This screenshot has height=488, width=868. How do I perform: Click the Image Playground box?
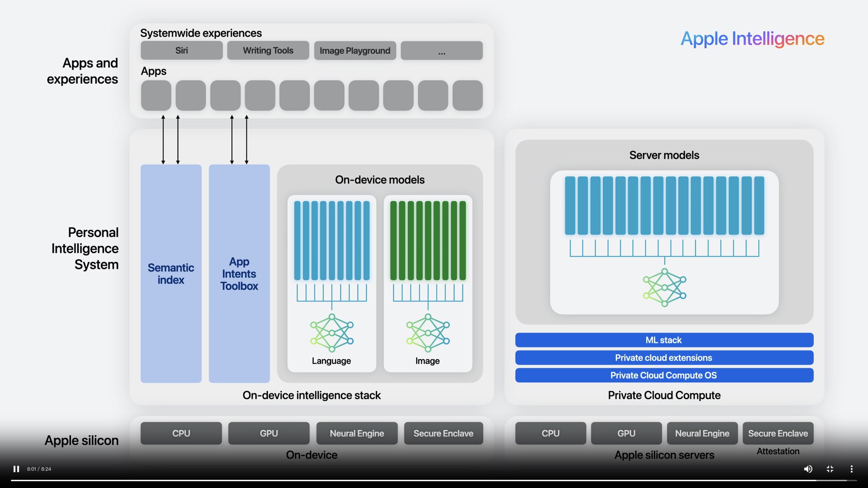[x=355, y=50]
